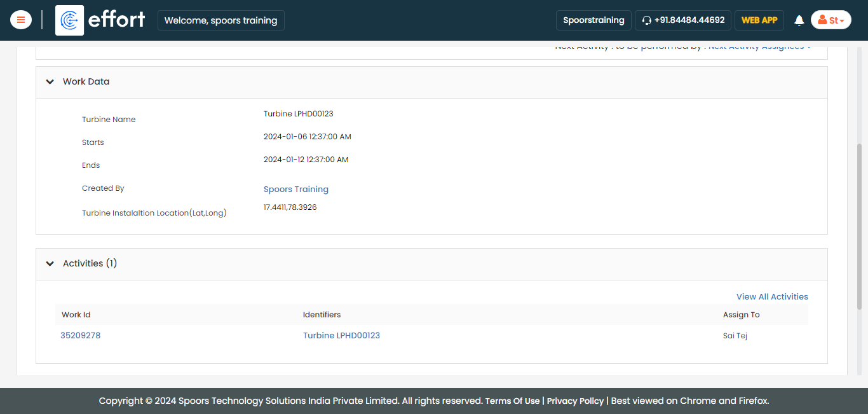
Task: Open the Privacy Policy link
Action: pos(575,401)
